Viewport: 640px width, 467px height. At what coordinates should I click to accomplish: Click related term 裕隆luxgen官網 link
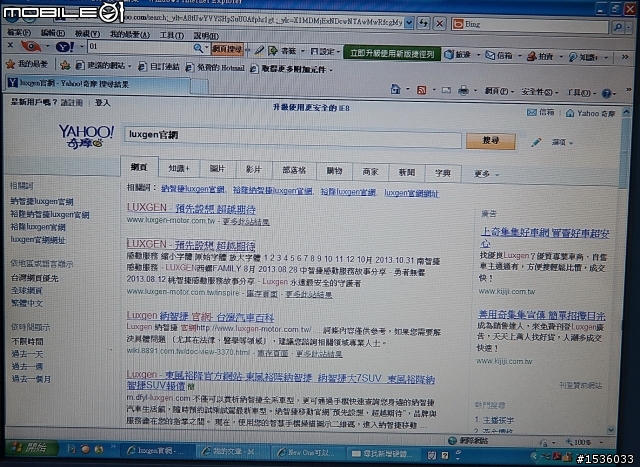348,191
